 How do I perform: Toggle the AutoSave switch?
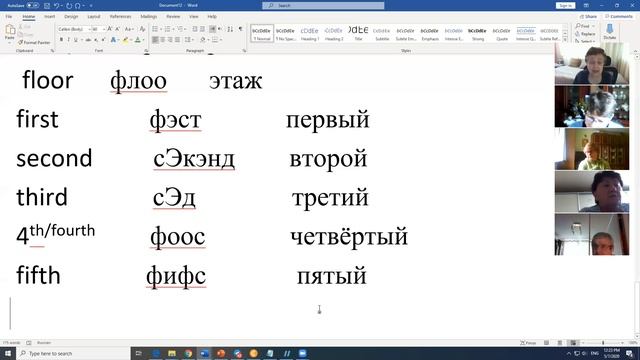(x=33, y=6)
